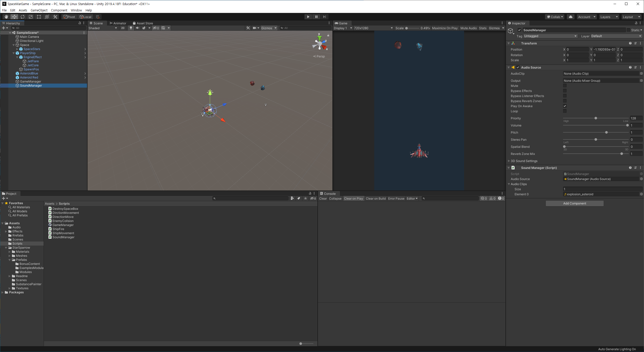This screenshot has width=644, height=352.
Task: Open the Layers dropdown
Action: (609, 17)
